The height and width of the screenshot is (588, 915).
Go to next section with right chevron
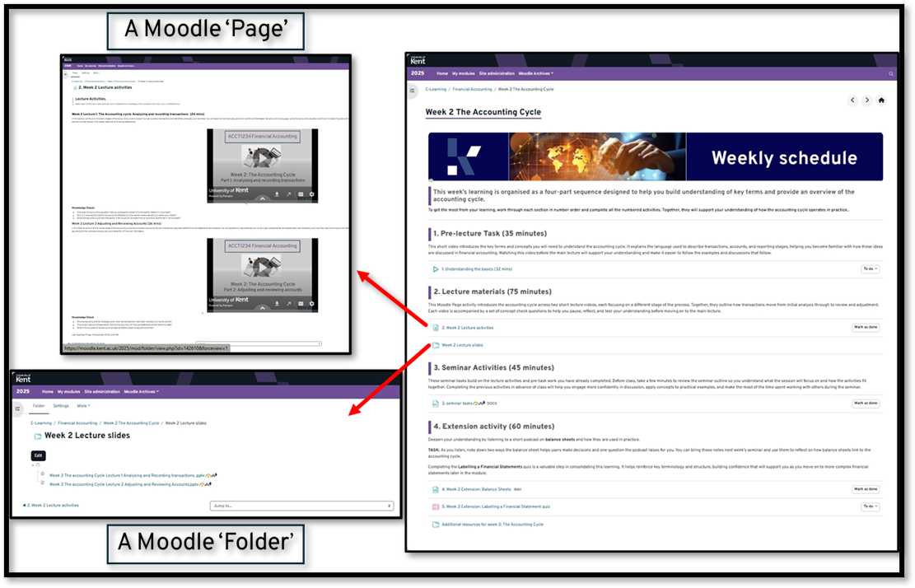[866, 100]
